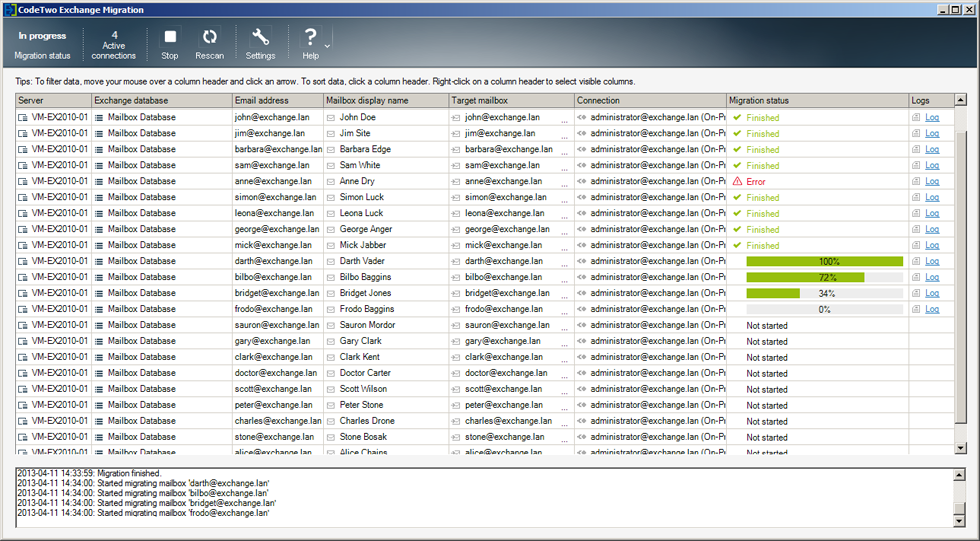The image size is (980, 541).
Task: Click the 0% progress bar for Frodo Baggins
Action: tap(824, 309)
